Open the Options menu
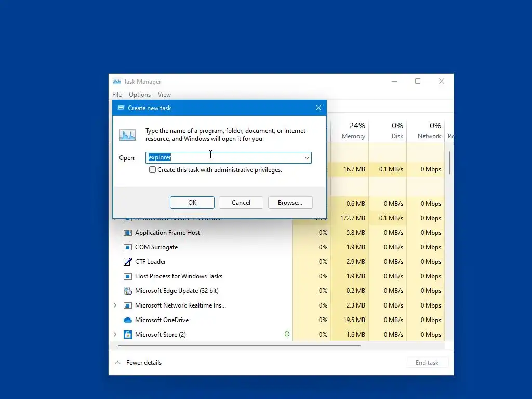Image resolution: width=532 pixels, height=399 pixels. pos(140,95)
